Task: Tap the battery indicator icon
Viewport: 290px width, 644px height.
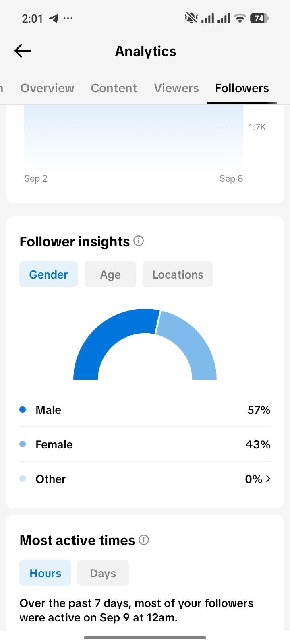Action: [259, 18]
